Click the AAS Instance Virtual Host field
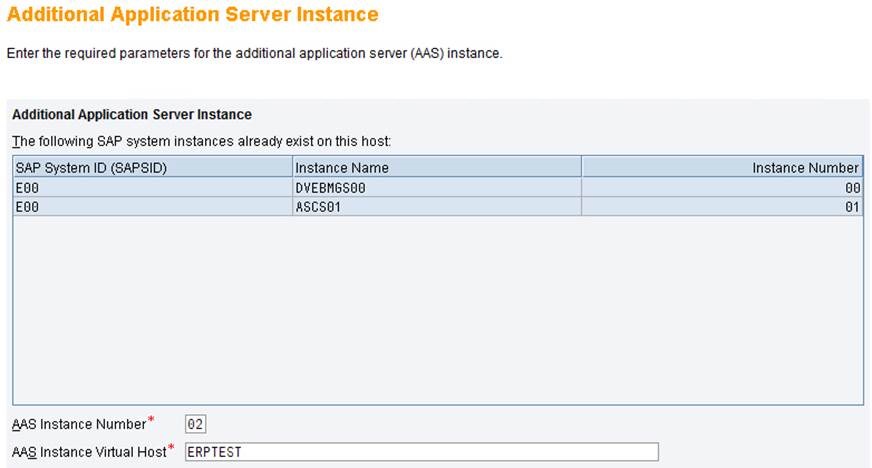 point(422,452)
